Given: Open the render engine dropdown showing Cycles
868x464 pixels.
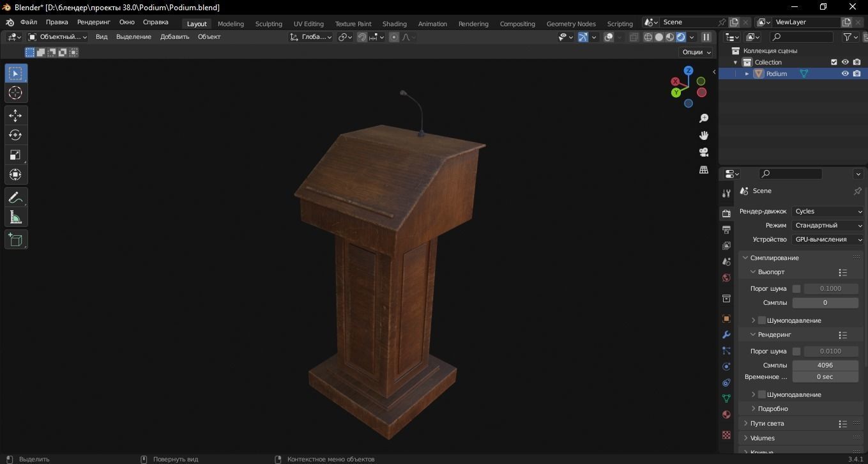Looking at the screenshot, I should [828, 211].
